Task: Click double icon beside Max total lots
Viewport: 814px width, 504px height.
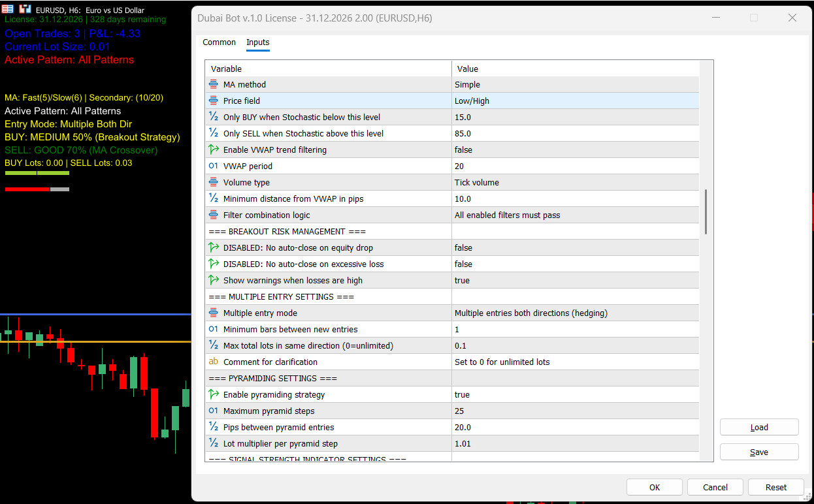Action: tap(214, 345)
